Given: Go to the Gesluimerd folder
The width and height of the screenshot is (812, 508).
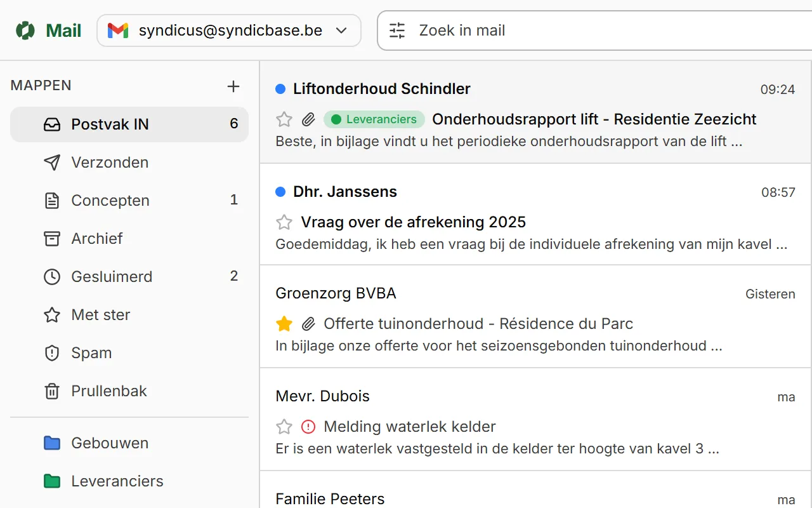Looking at the screenshot, I should (129, 277).
